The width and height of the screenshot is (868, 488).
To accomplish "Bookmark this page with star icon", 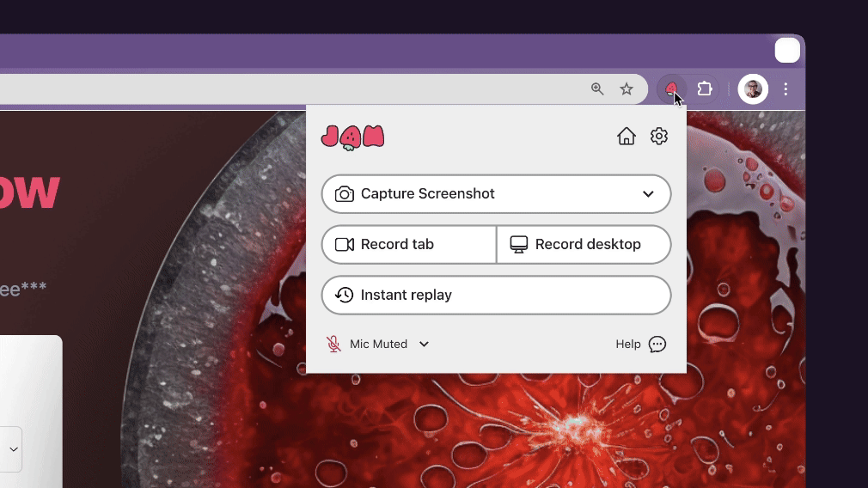I will pyautogui.click(x=627, y=88).
